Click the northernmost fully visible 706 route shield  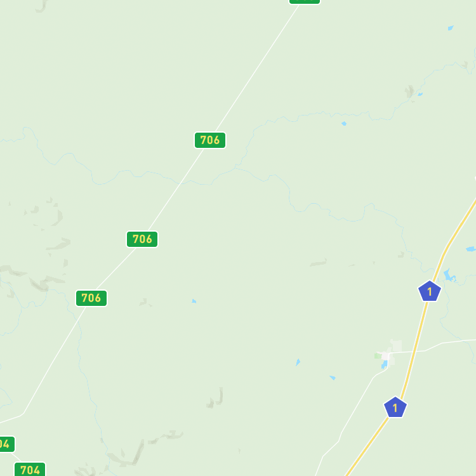point(210,140)
